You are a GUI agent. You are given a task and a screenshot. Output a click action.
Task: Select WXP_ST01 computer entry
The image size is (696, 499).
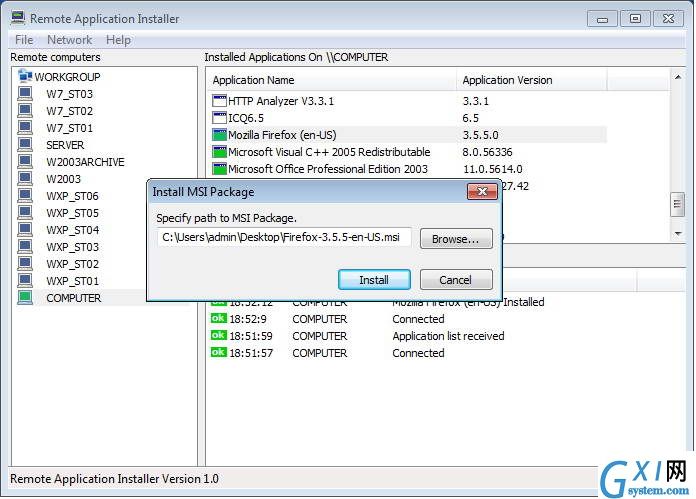(x=72, y=281)
